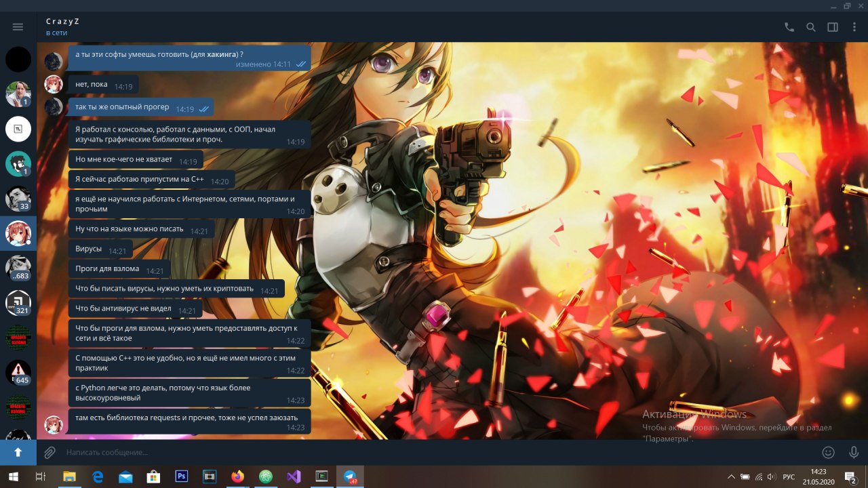The image size is (868, 488).
Task: Click the 'в сети' online status text
Action: click(x=56, y=33)
